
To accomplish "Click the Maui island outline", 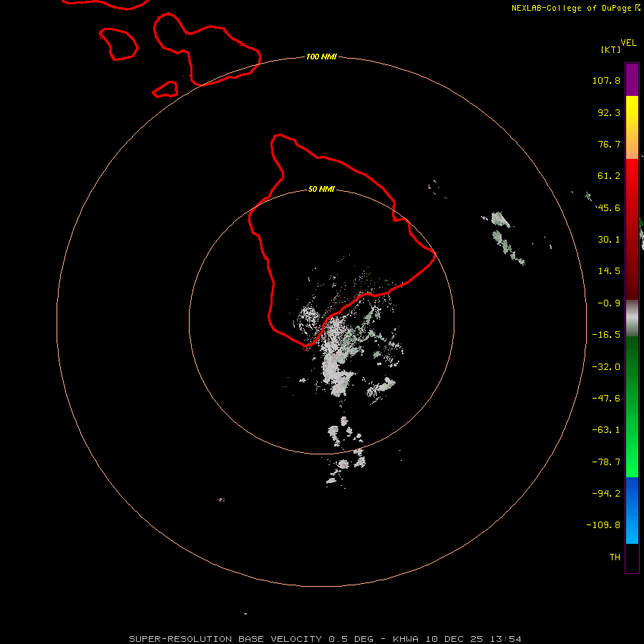I will 208,49.
